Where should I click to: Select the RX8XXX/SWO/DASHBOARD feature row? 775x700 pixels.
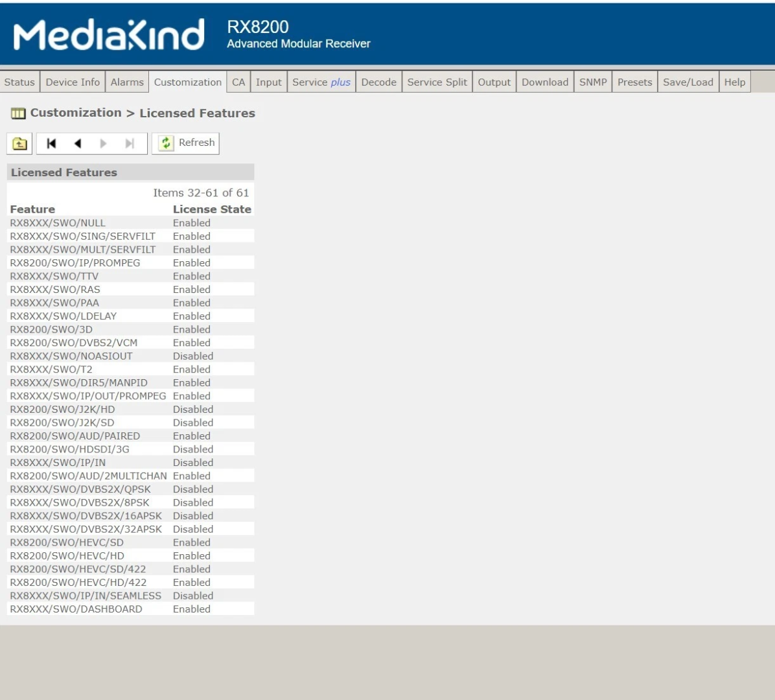76,609
